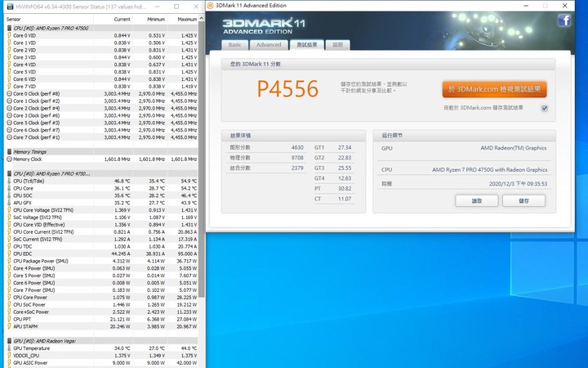588x368 pixels.
Task: Click the CPU TDC current icon
Action: coord(9,246)
